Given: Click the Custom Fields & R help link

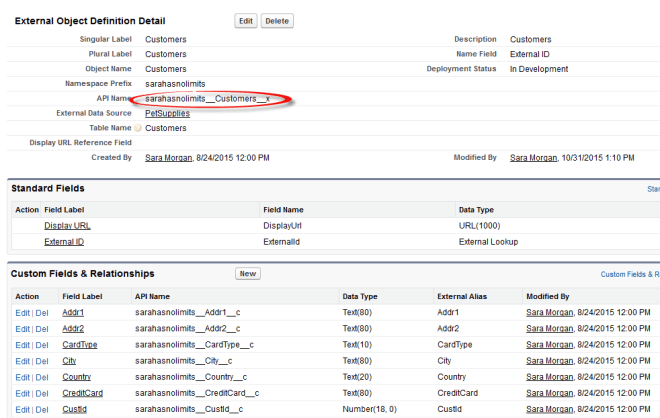Looking at the screenshot, I should point(630,274).
